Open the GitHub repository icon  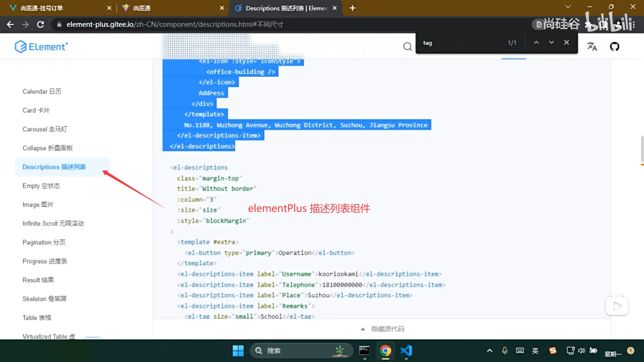[614, 47]
